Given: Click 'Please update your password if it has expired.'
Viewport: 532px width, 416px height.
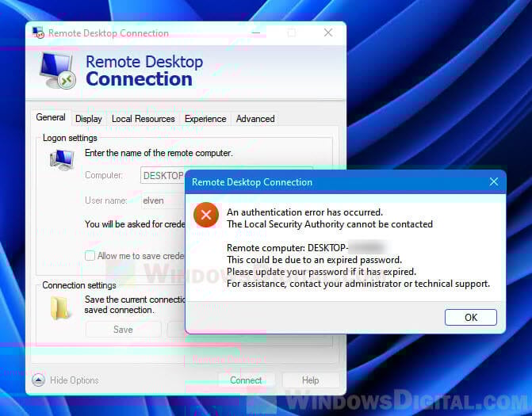Looking at the screenshot, I should [321, 272].
